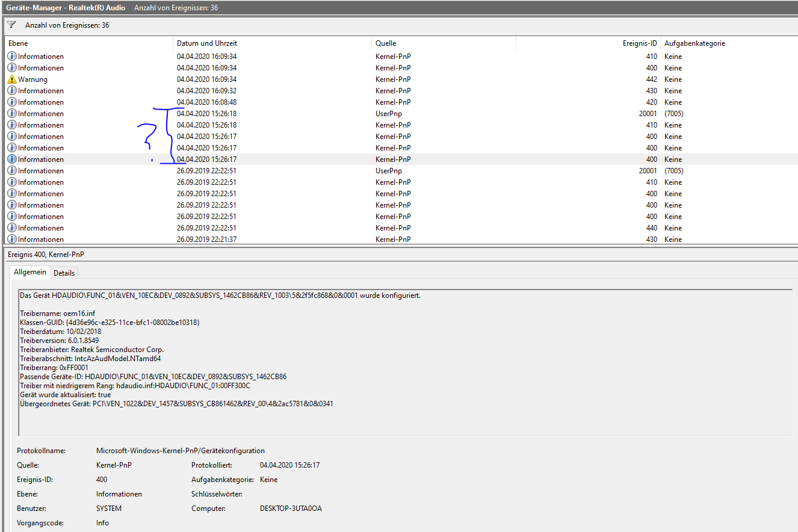This screenshot has height=532, width=798.
Task: Click 'Treiberversion: 6.0.1.8549' line
Action: pos(60,341)
